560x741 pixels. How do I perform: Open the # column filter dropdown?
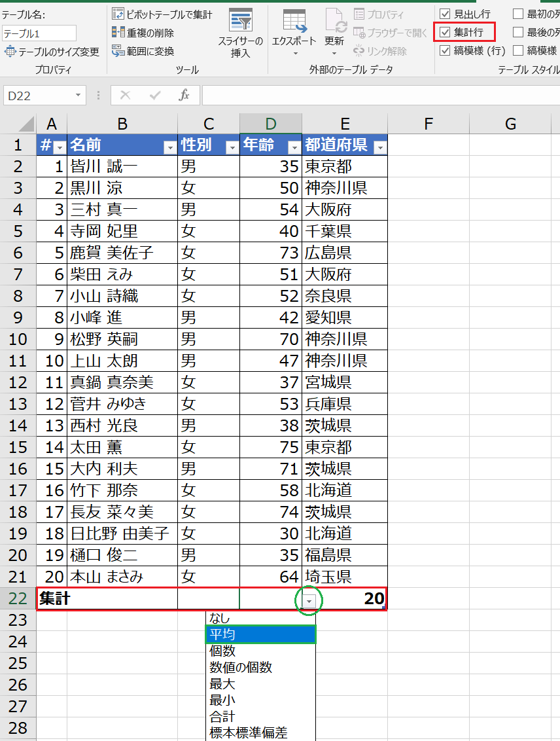click(x=60, y=147)
